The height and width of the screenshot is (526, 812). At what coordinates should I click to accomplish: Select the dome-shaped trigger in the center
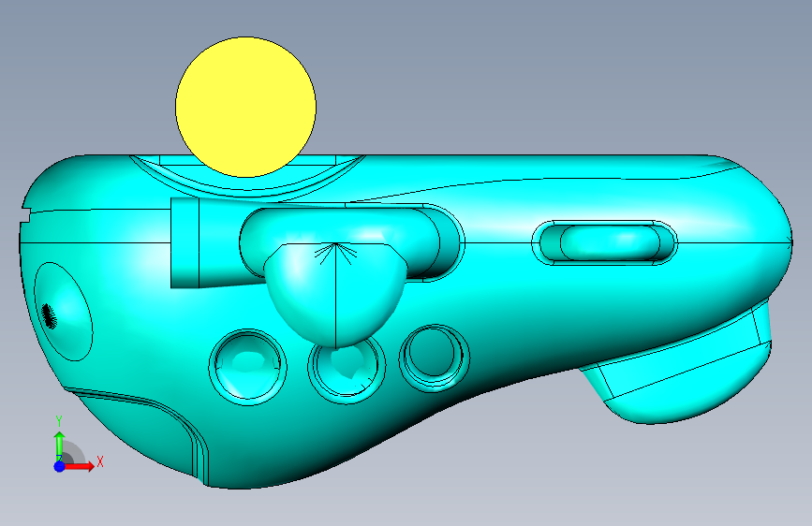point(335,294)
